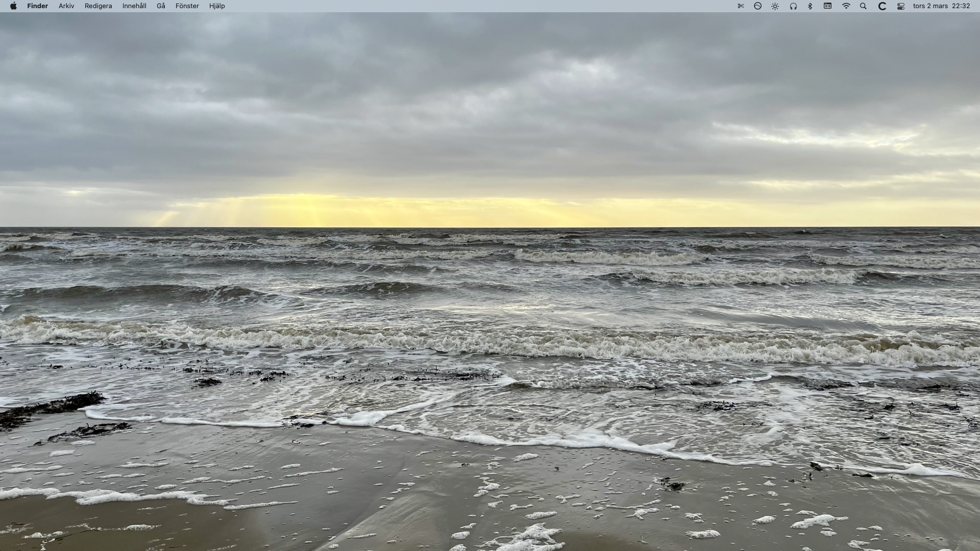This screenshot has height=551, width=980.
Task: Click the window-shaped menu bar icon
Action: click(x=827, y=6)
